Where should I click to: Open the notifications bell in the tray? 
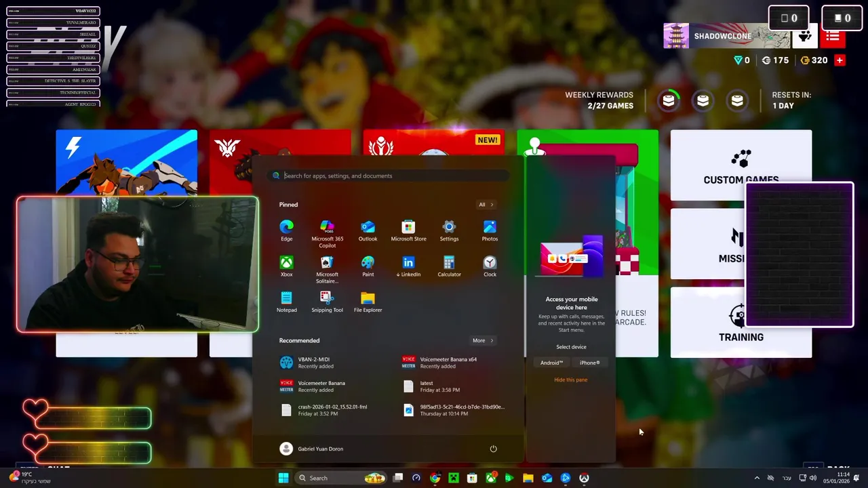[856, 478]
